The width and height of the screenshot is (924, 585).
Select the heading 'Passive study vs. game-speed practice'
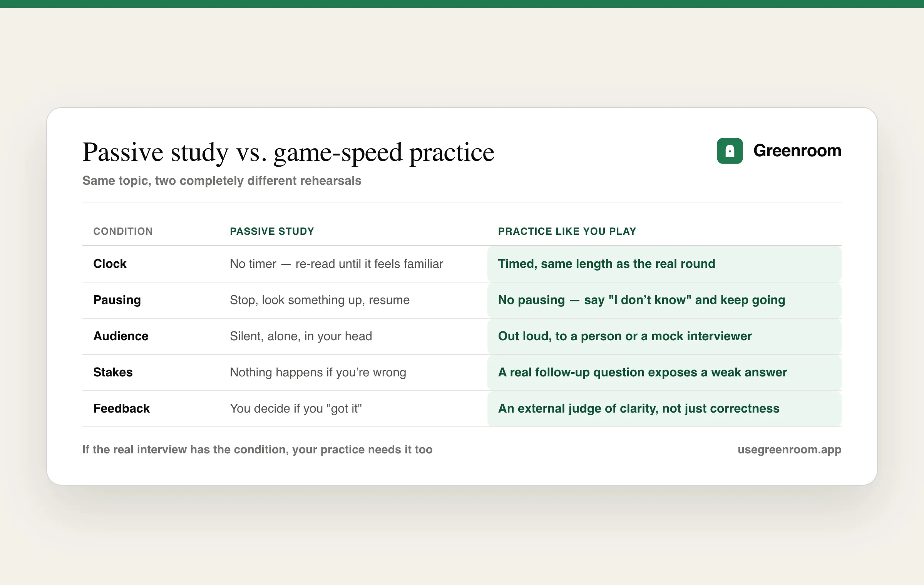[288, 153]
